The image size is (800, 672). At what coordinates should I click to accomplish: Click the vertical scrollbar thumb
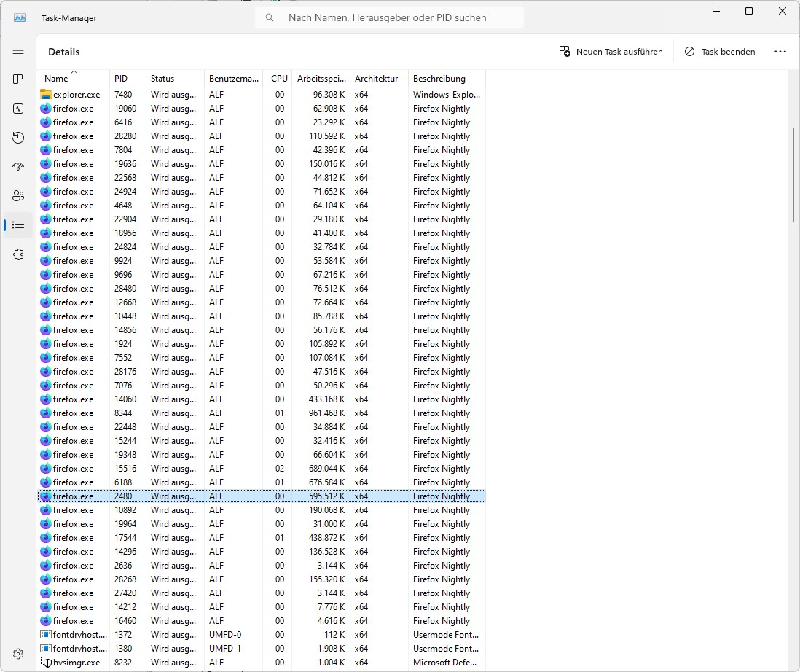(x=793, y=174)
